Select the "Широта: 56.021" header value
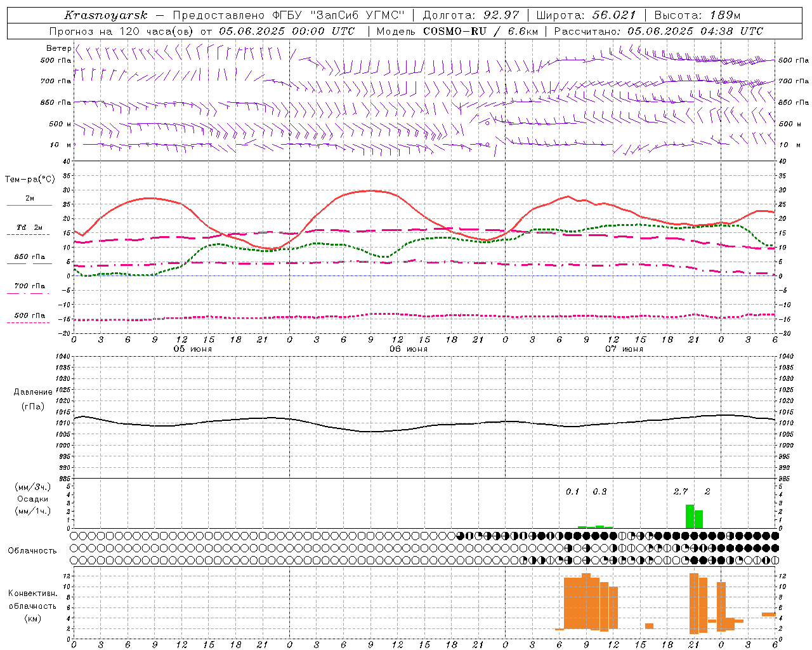This screenshot has width=812, height=650. [x=586, y=15]
